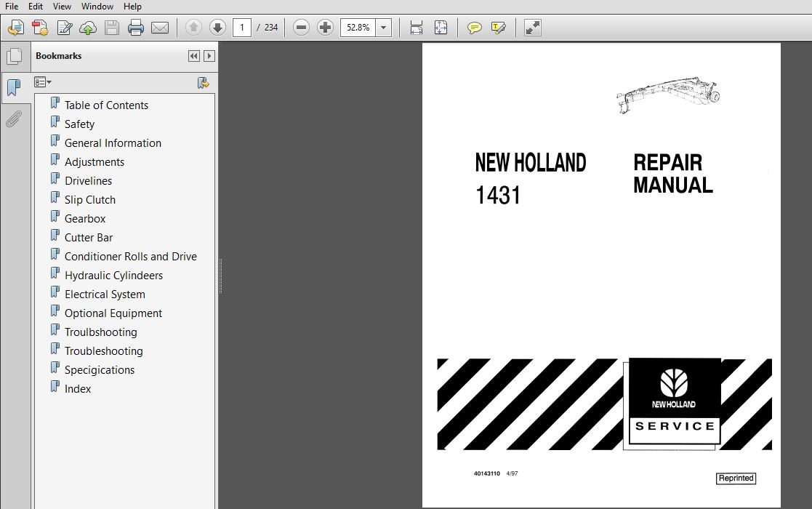
Task: Select the highlight text tool
Action: coord(498,28)
